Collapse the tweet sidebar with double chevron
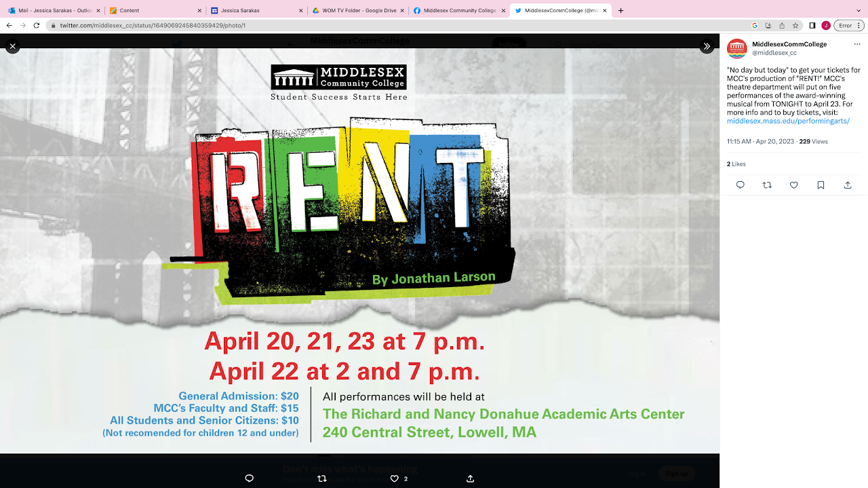Viewport: 868px width, 488px height. click(x=707, y=46)
